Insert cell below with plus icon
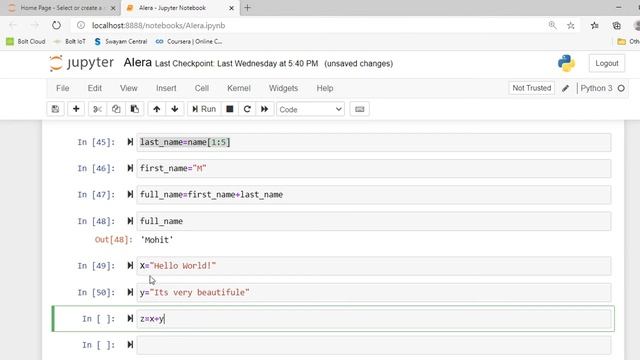Image resolution: width=640 pixels, height=360 pixels. coord(76,109)
